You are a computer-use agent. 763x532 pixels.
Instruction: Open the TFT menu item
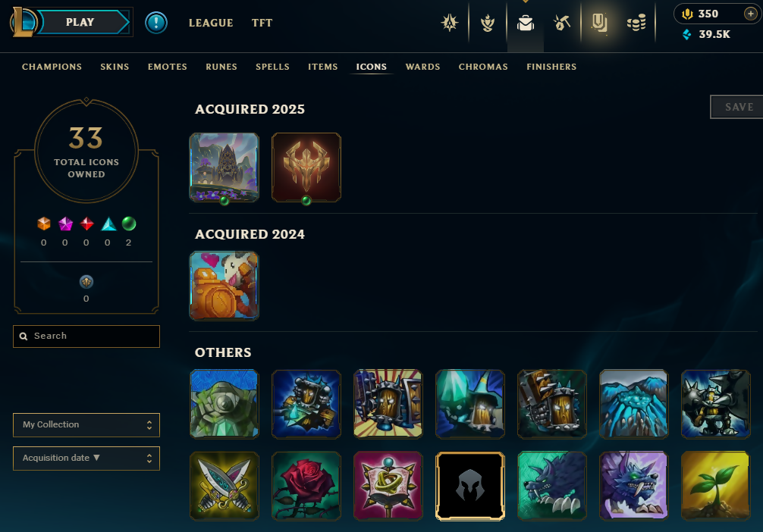click(x=262, y=23)
